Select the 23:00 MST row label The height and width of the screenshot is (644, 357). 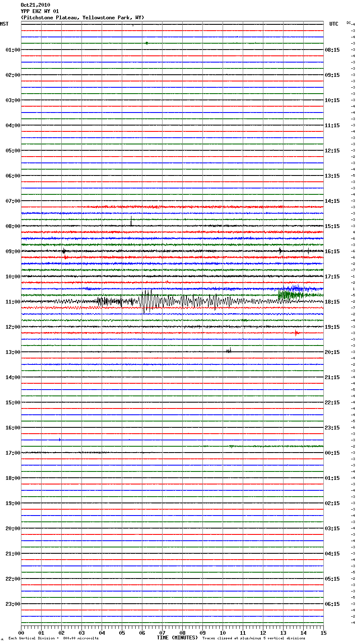(x=13, y=604)
